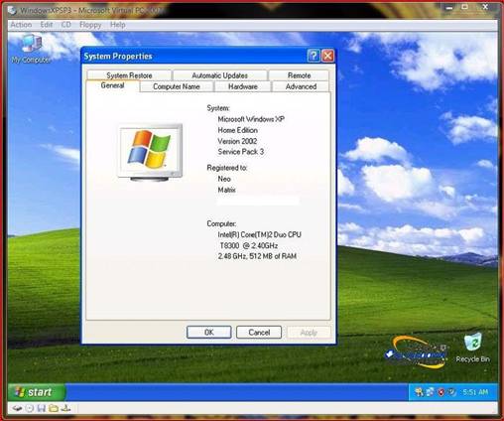504x421 pixels.
Task: Click the "Home Edition" text
Action: [x=237, y=130]
